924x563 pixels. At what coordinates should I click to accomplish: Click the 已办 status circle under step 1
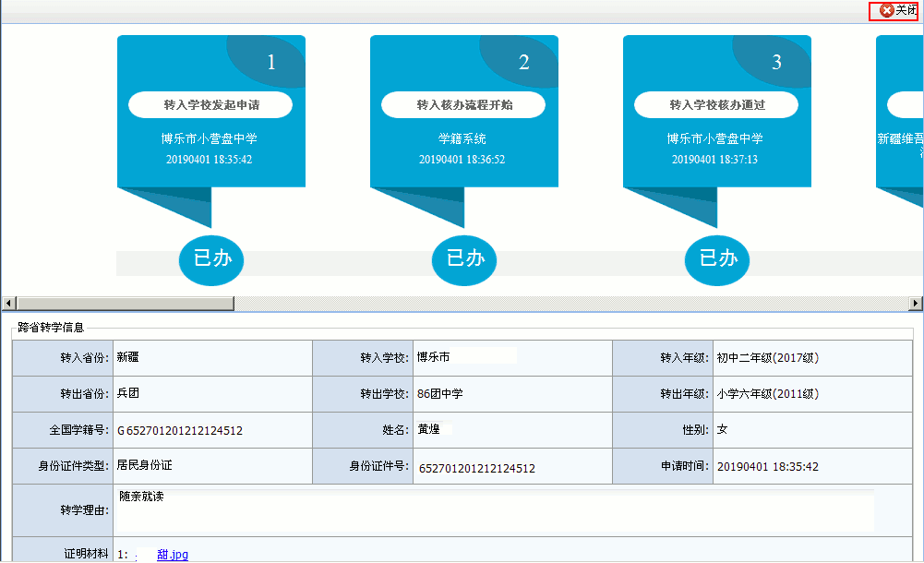coord(211,259)
